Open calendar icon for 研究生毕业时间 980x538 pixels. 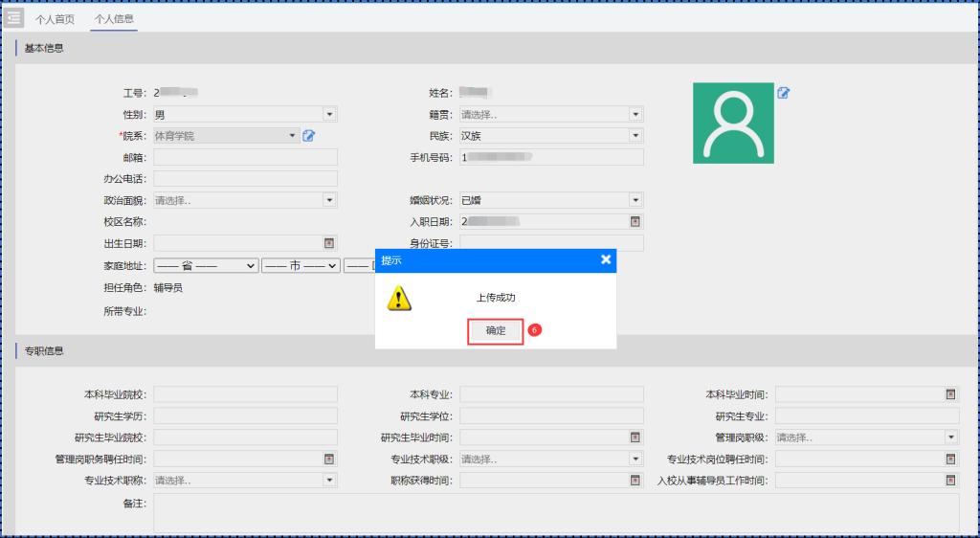pyautogui.click(x=635, y=437)
